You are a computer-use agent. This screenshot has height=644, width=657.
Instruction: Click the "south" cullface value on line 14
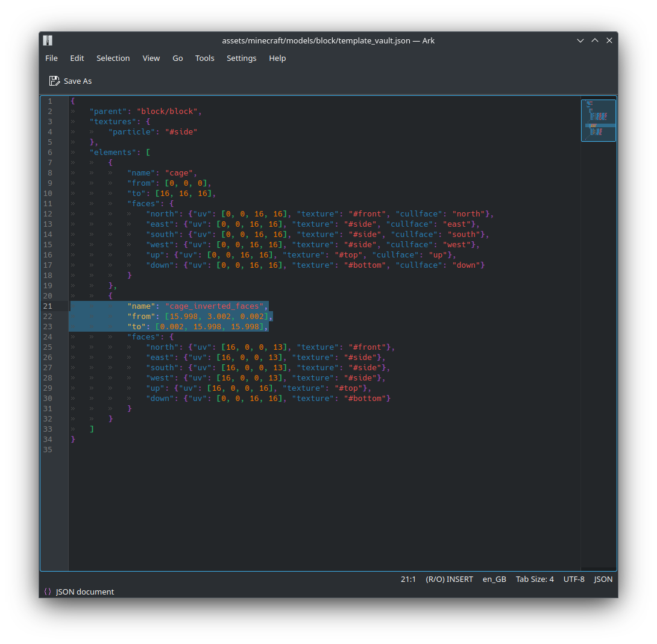coord(464,235)
